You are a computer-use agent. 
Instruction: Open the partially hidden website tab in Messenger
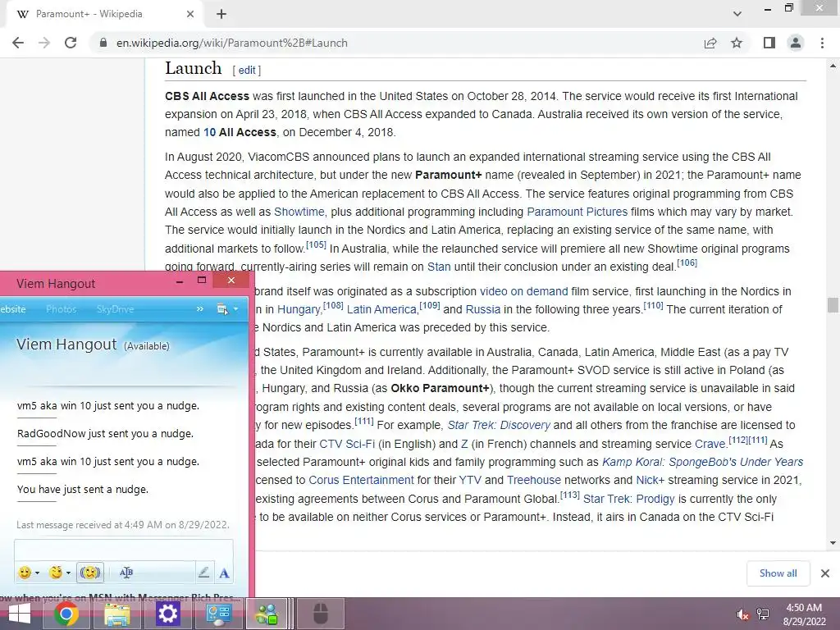[x=13, y=309]
